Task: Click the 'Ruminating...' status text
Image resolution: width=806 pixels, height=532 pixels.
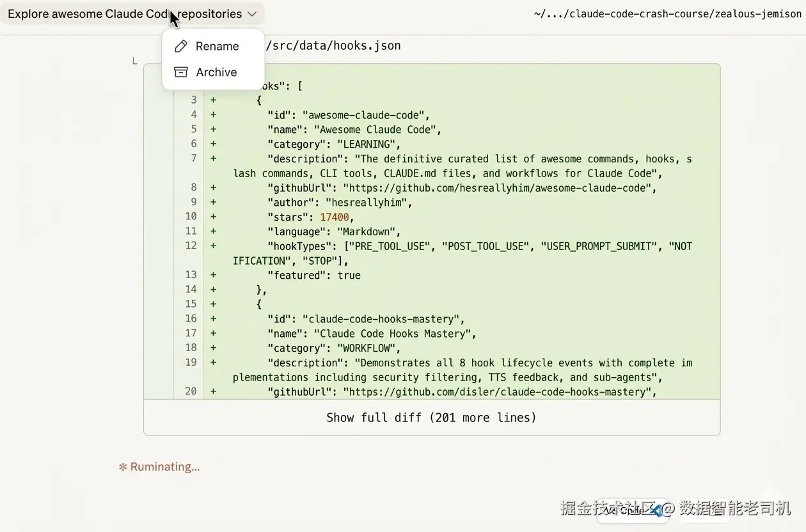Action: point(159,467)
